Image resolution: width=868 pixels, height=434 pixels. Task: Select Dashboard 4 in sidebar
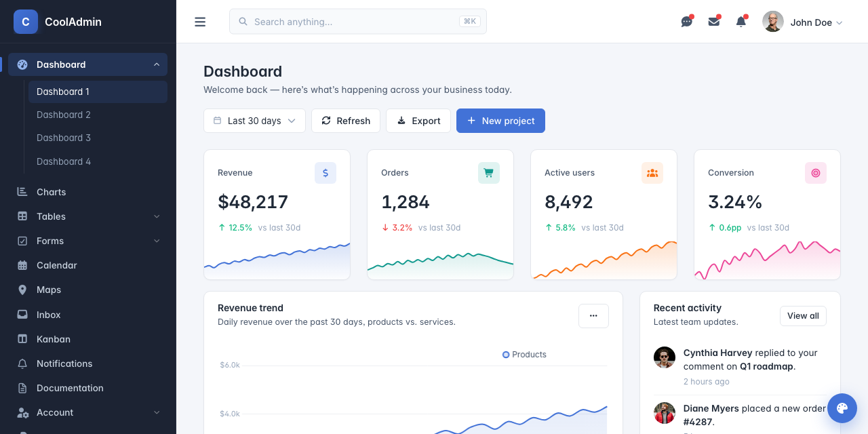(98, 161)
